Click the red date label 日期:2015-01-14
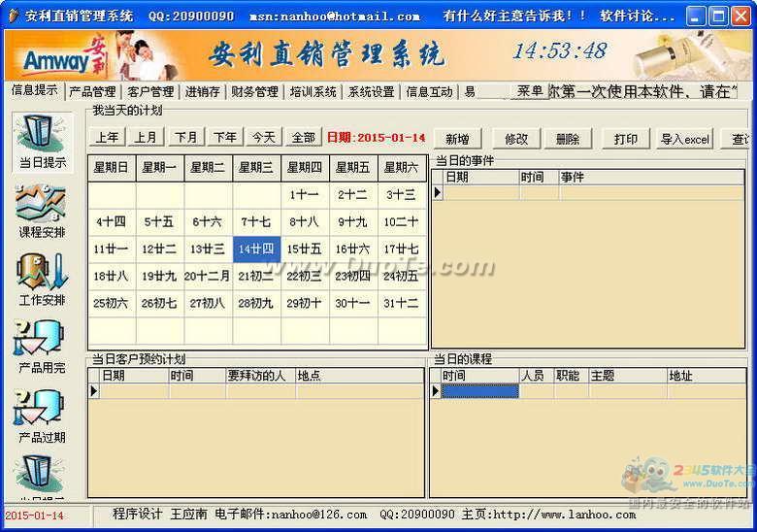 tap(377, 138)
